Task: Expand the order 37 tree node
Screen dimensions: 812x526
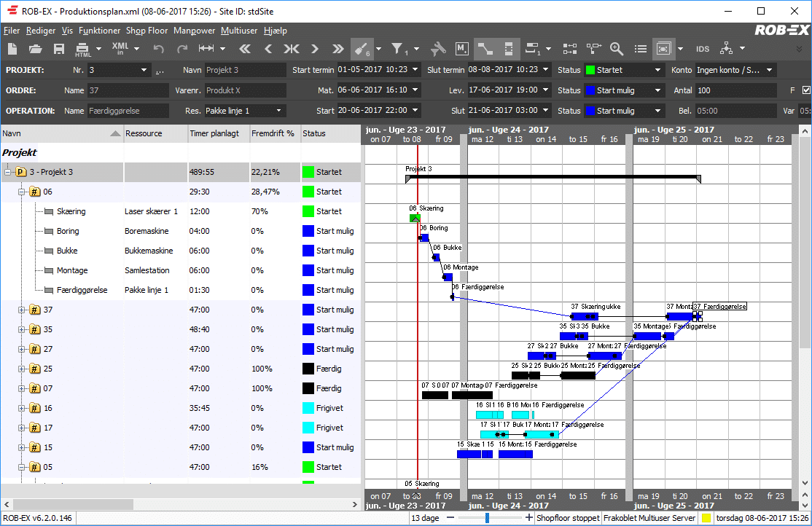Action: (x=23, y=310)
